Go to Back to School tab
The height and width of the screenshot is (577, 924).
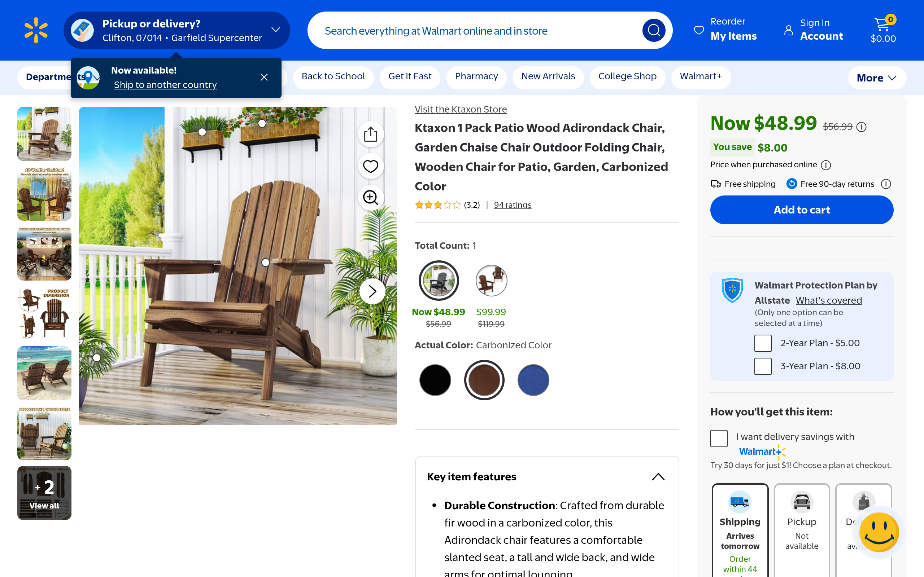[x=333, y=76]
